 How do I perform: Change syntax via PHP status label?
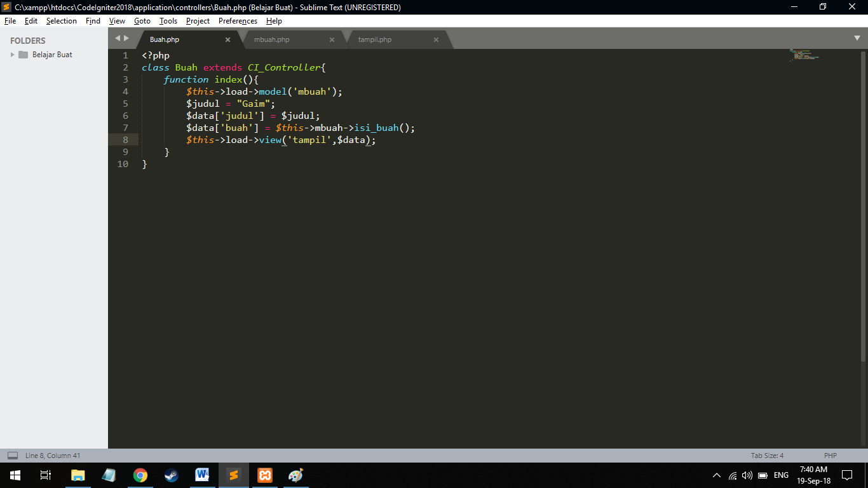830,456
